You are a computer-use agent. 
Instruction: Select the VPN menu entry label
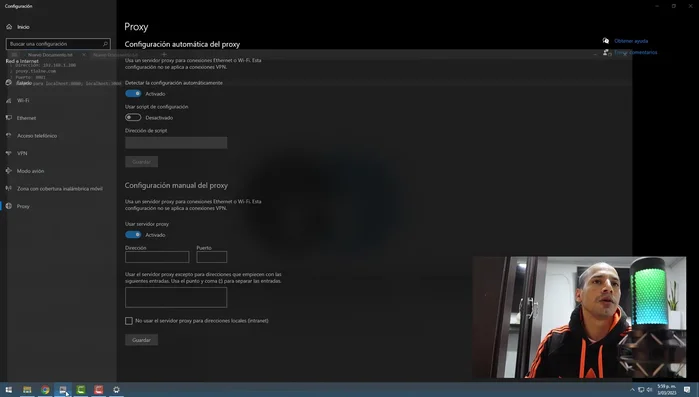22,153
